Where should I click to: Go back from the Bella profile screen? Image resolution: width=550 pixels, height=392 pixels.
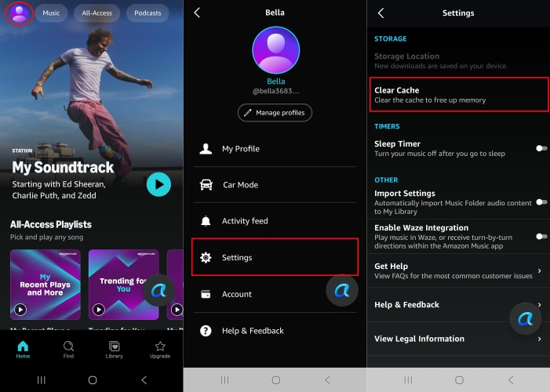click(197, 13)
